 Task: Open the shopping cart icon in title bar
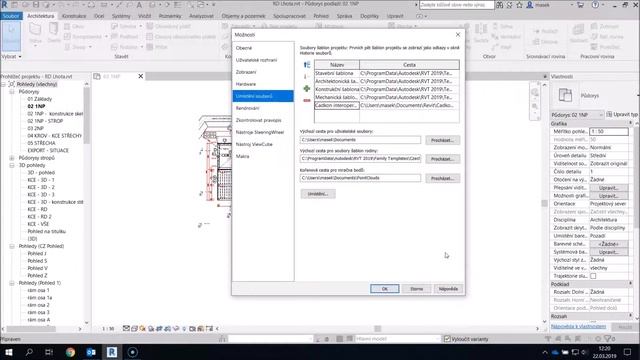click(x=580, y=5)
